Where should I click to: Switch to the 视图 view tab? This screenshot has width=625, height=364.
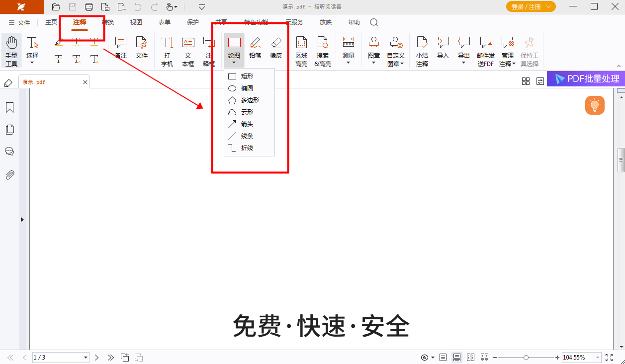(x=136, y=22)
